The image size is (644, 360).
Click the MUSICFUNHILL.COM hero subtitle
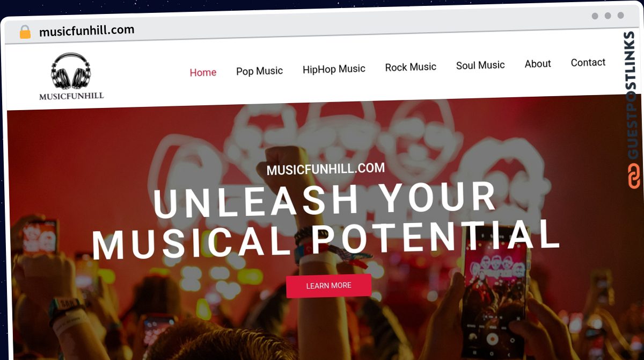326,169
